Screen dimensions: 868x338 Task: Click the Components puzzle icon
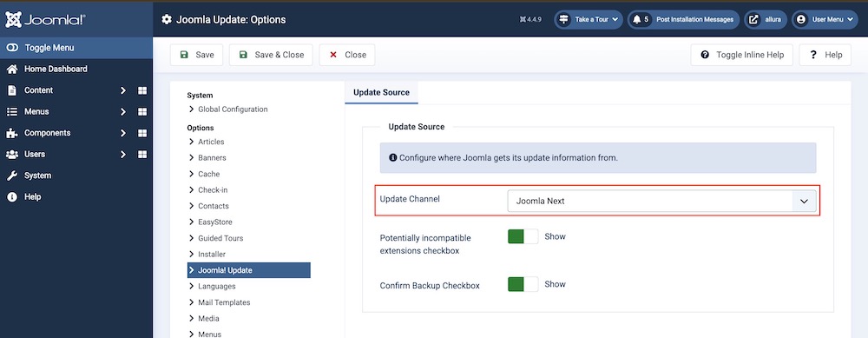coord(11,133)
